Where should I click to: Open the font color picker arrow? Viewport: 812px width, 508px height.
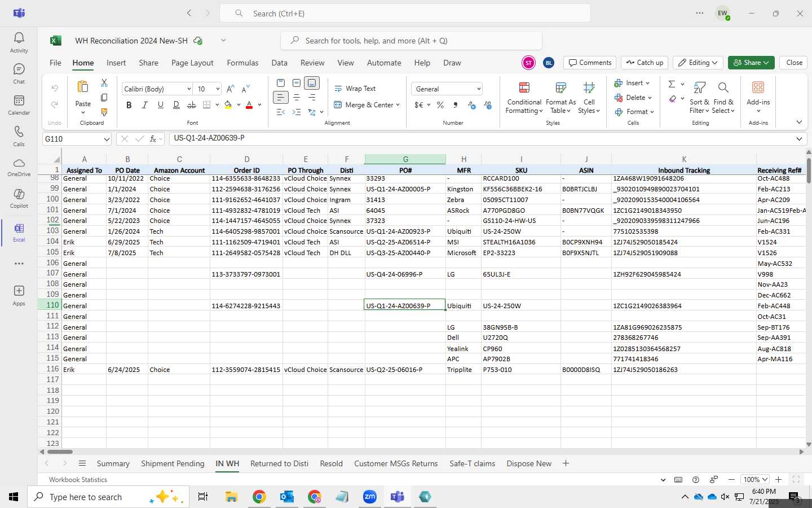click(259, 105)
